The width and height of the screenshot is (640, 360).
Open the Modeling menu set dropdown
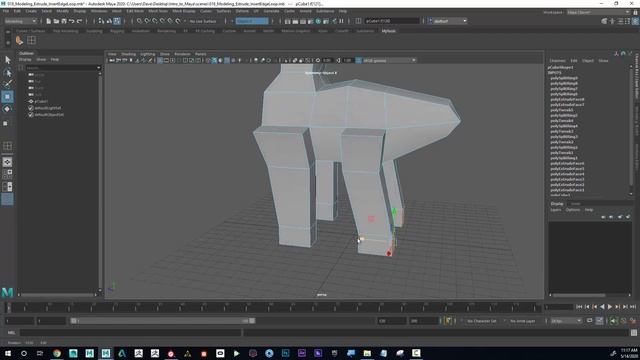20,21
